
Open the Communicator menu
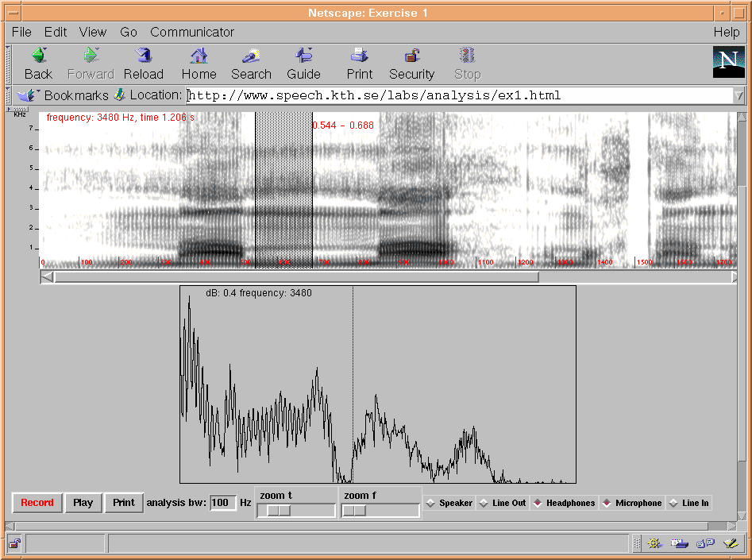point(192,33)
